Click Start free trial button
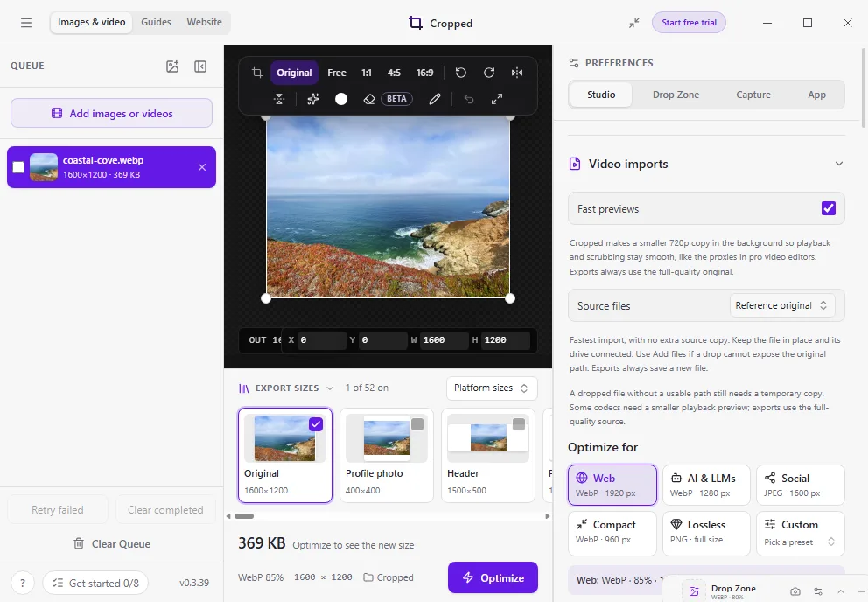The height and width of the screenshot is (602, 868). [x=689, y=23]
